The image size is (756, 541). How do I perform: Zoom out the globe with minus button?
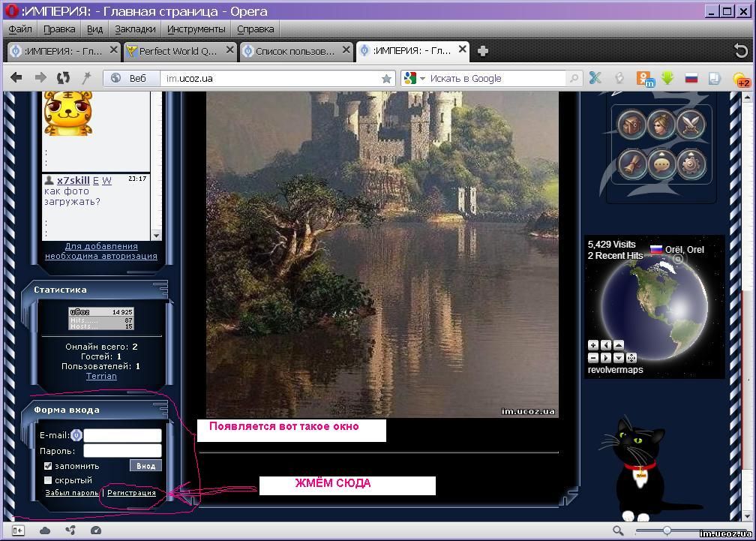[593, 358]
